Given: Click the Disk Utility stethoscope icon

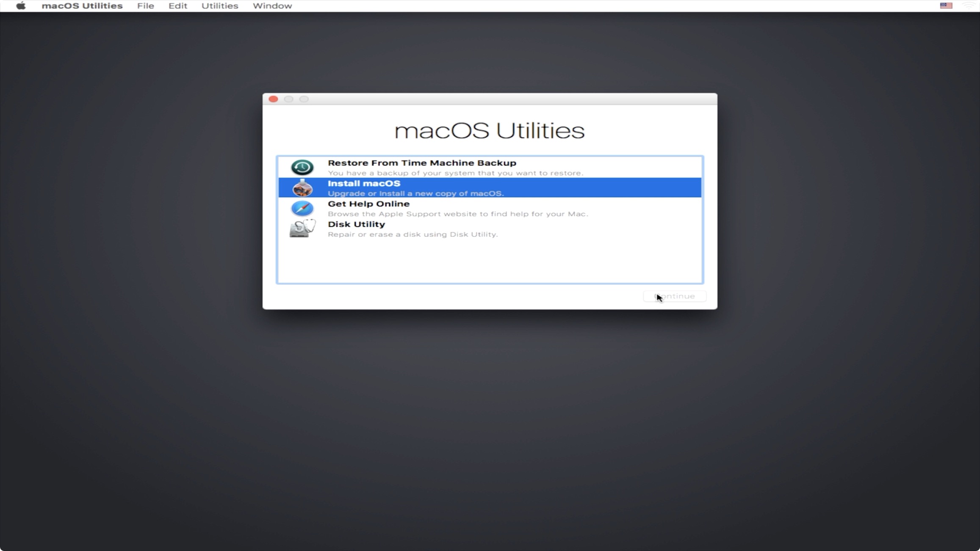Looking at the screenshot, I should [x=302, y=229].
